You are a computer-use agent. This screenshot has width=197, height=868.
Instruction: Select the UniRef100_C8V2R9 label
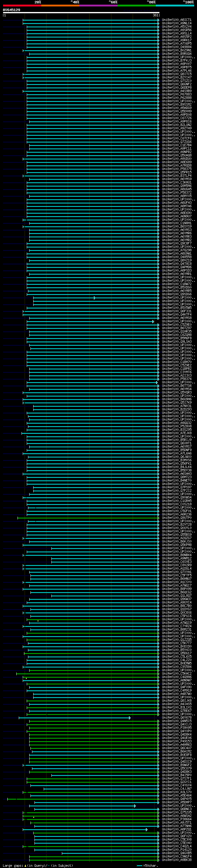click(x=177, y=565)
